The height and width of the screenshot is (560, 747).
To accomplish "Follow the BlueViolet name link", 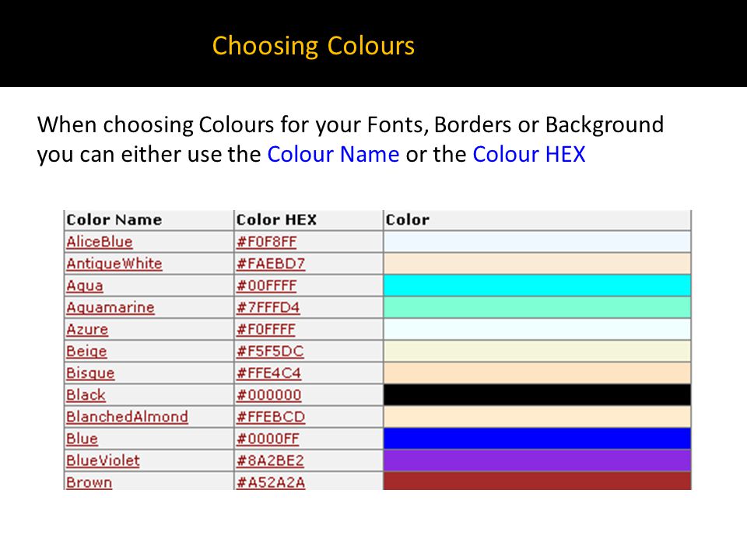I will click(x=103, y=461).
